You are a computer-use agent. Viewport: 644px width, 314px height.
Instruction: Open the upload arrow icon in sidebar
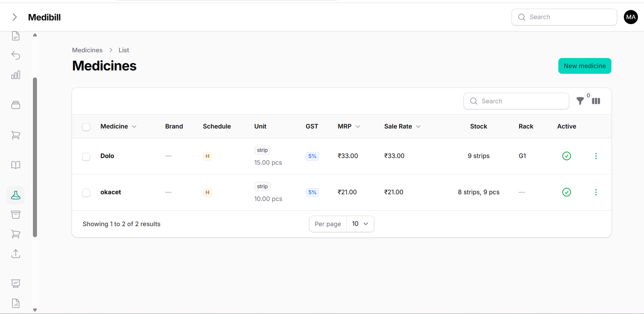click(x=16, y=253)
